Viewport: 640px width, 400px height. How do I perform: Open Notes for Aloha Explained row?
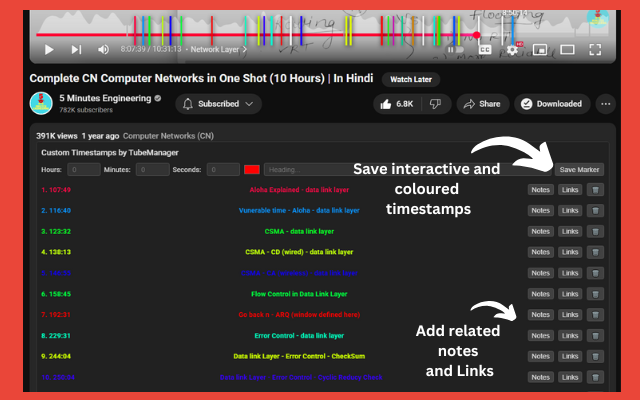tap(540, 190)
